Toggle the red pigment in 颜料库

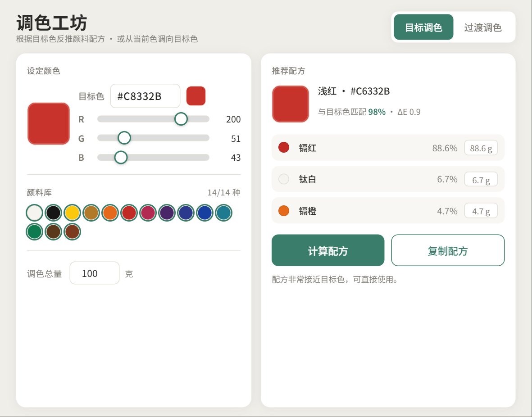129,213
